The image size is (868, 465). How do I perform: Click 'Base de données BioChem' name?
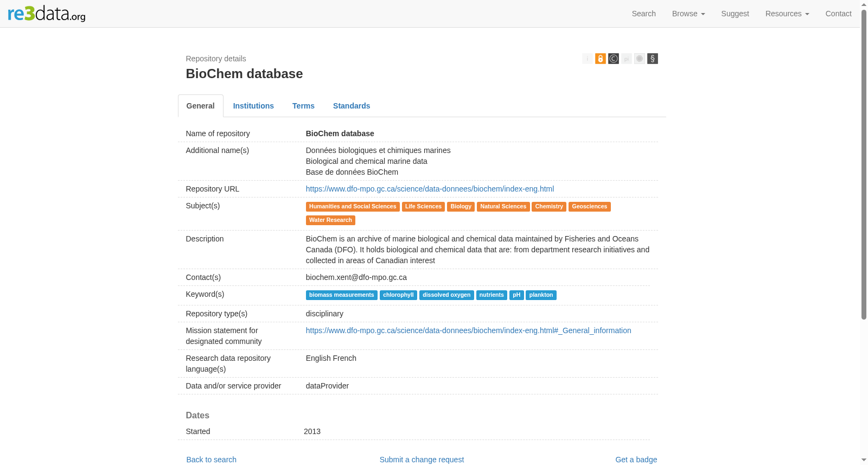coord(352,172)
